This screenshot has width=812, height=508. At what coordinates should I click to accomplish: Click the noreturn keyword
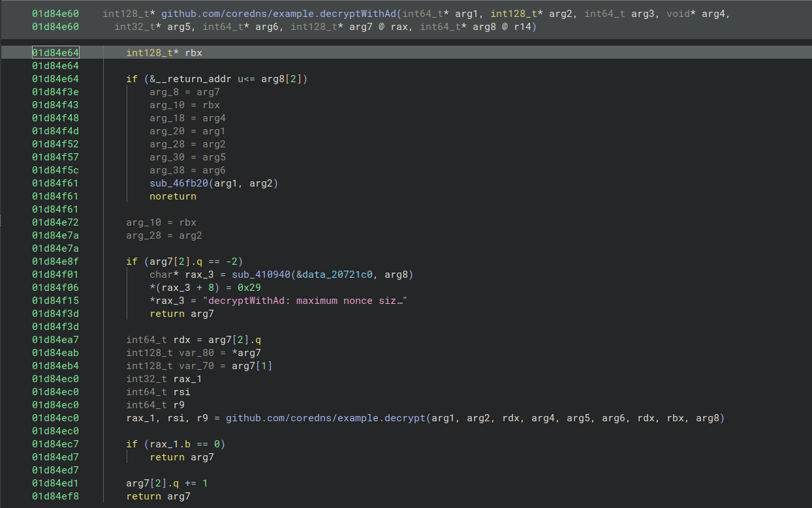point(172,196)
